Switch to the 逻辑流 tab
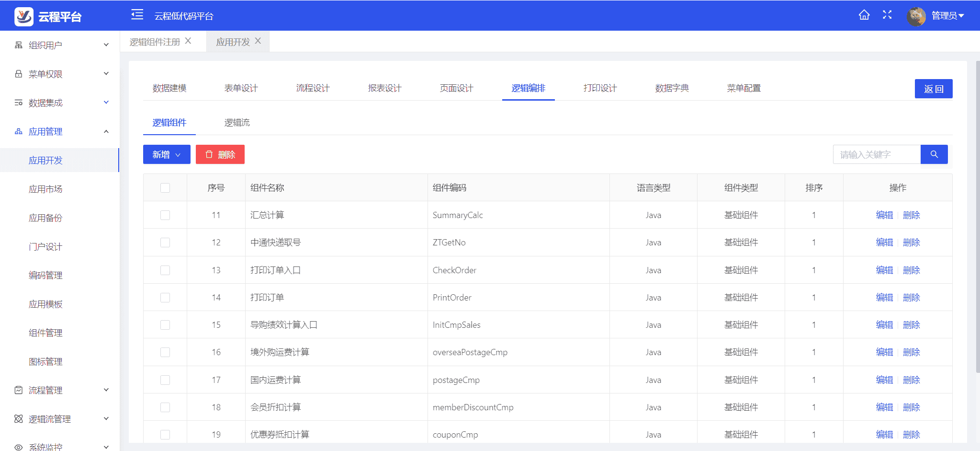Image resolution: width=980 pixels, height=451 pixels. coord(238,122)
